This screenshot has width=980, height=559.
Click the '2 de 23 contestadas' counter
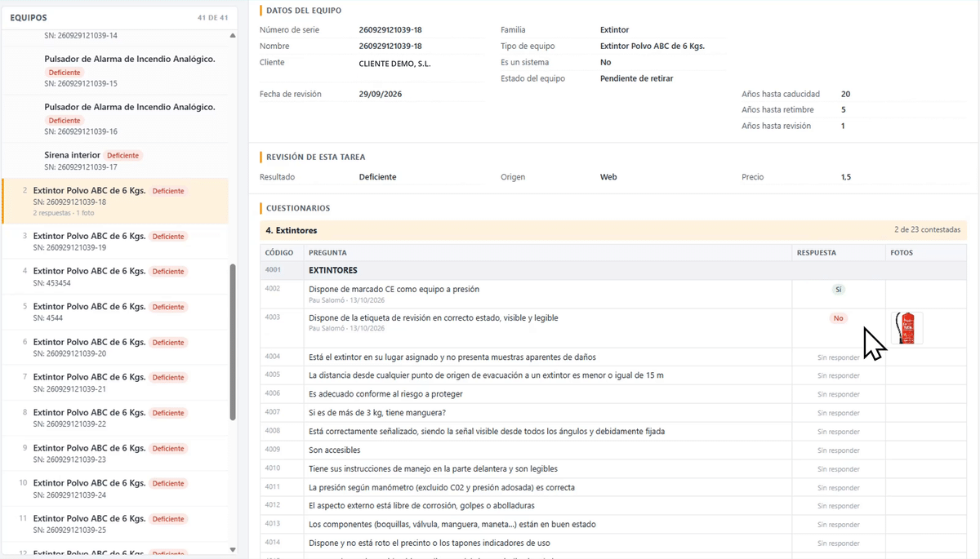[928, 230]
